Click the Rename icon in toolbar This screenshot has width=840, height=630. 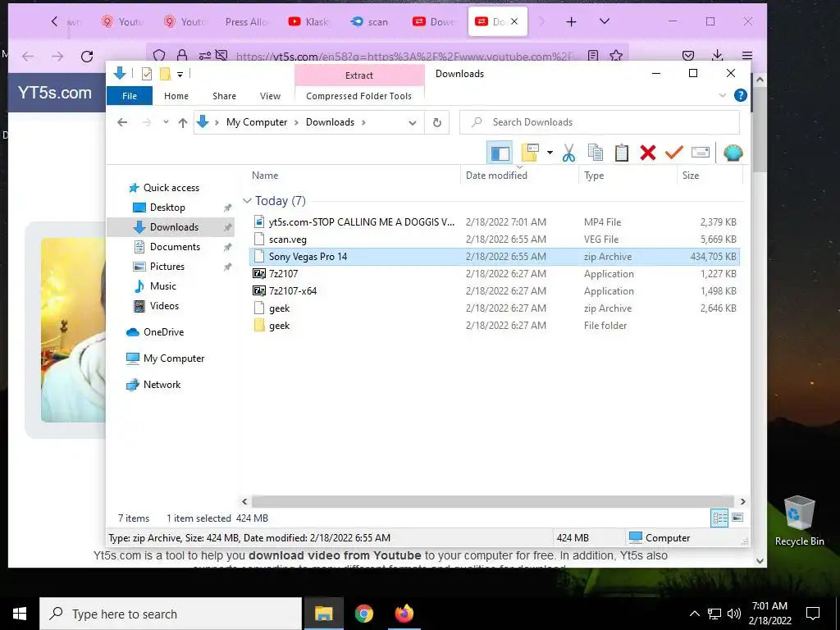click(x=701, y=153)
